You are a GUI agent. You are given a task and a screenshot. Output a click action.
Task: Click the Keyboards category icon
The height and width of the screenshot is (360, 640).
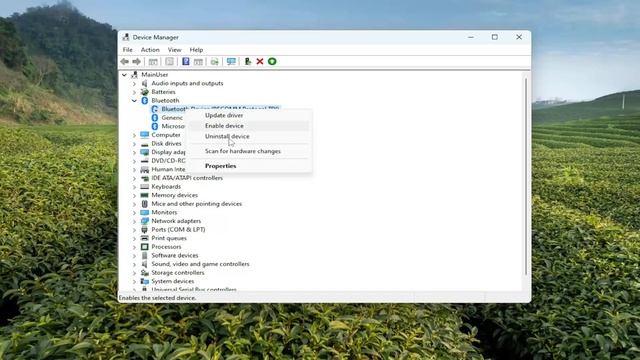pos(144,187)
